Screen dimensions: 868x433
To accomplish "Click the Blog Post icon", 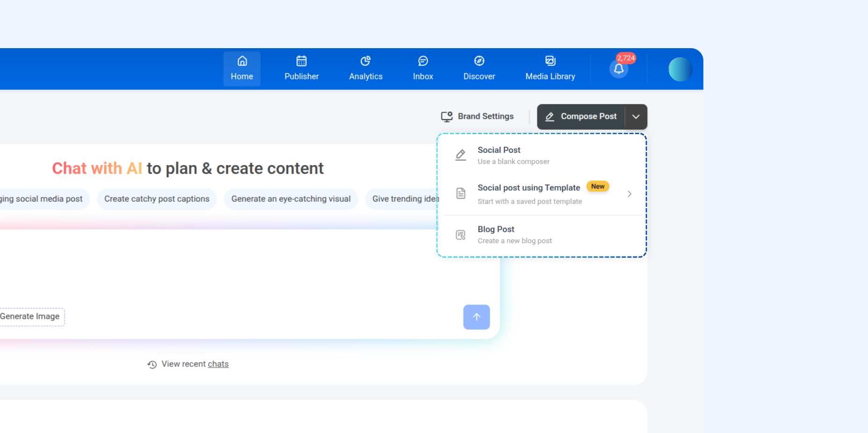I will point(461,235).
